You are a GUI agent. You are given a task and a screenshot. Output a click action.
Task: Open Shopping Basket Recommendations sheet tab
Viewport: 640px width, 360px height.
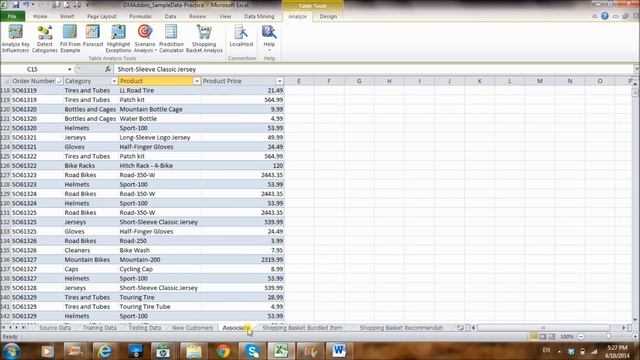(x=401, y=328)
